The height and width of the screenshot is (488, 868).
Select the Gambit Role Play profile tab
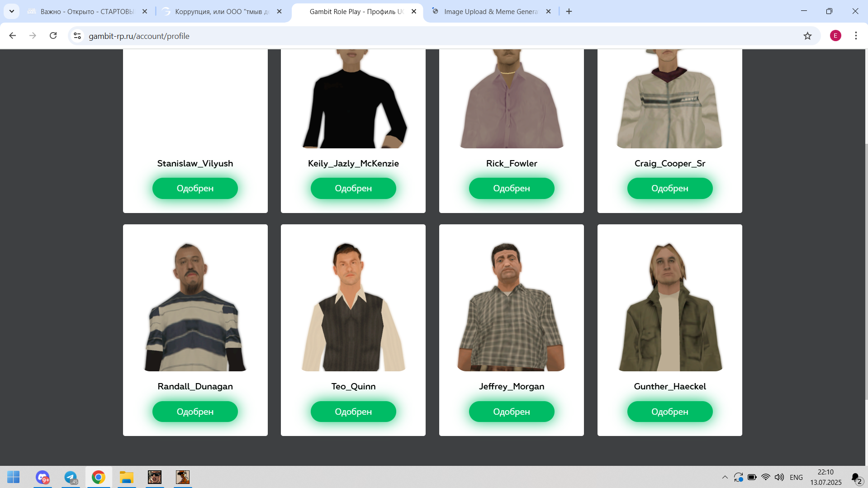(357, 11)
